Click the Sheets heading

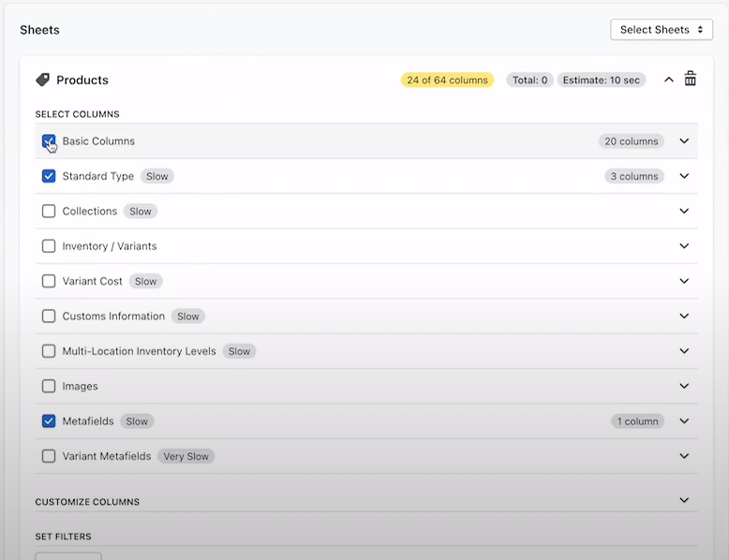pos(39,30)
